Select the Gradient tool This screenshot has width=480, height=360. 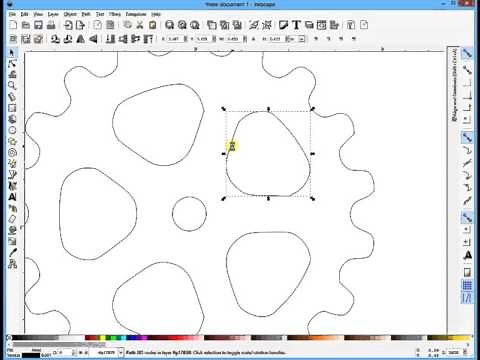tap(12, 241)
